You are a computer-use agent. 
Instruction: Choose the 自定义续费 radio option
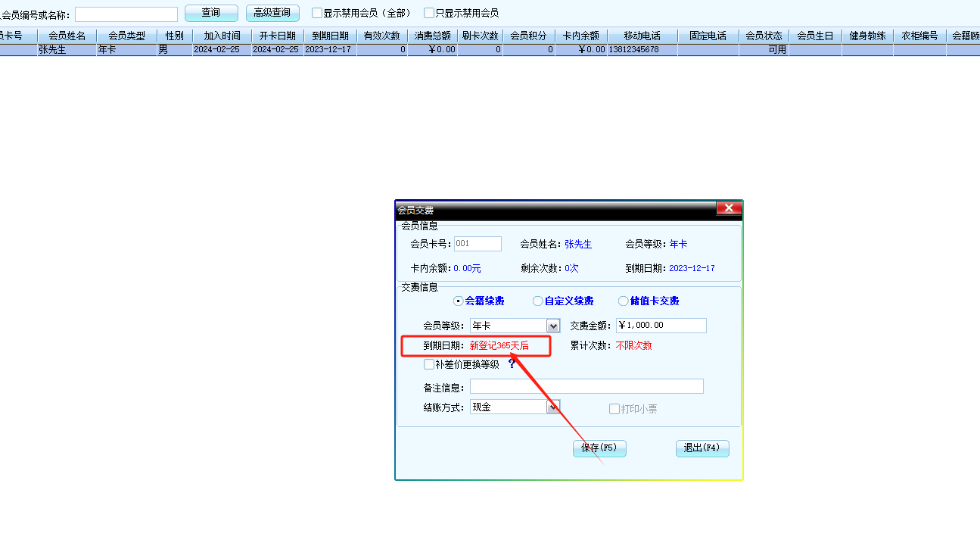pyautogui.click(x=538, y=301)
